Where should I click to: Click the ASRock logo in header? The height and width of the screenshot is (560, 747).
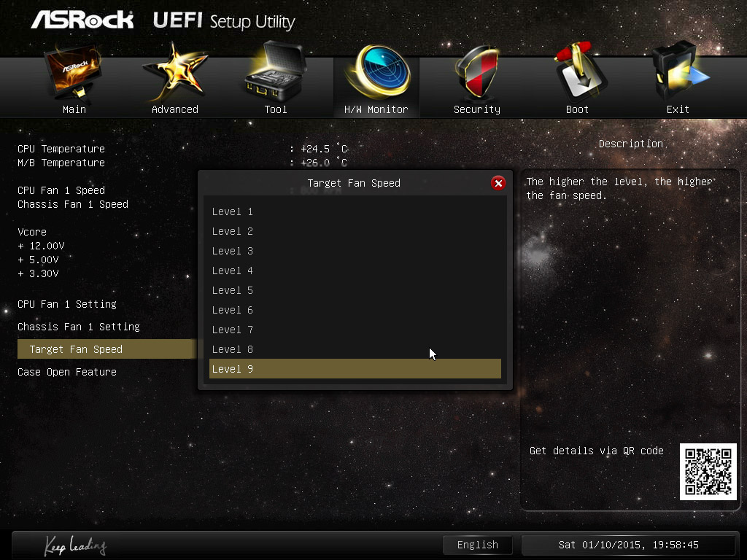82,20
